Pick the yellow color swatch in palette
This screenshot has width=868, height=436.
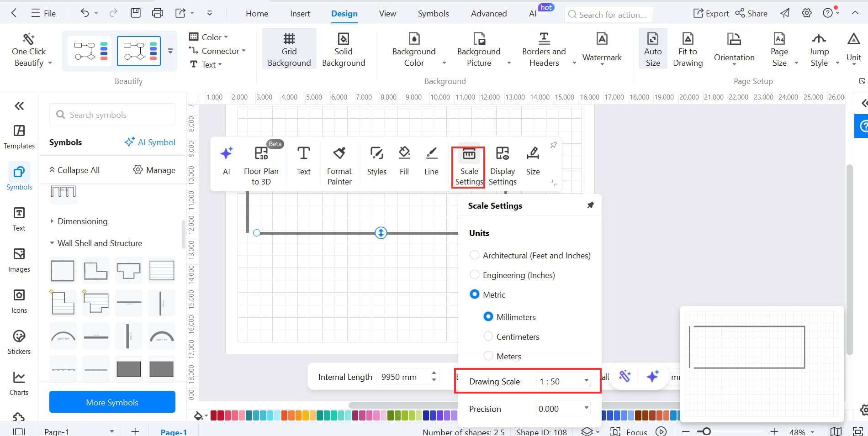(x=306, y=415)
